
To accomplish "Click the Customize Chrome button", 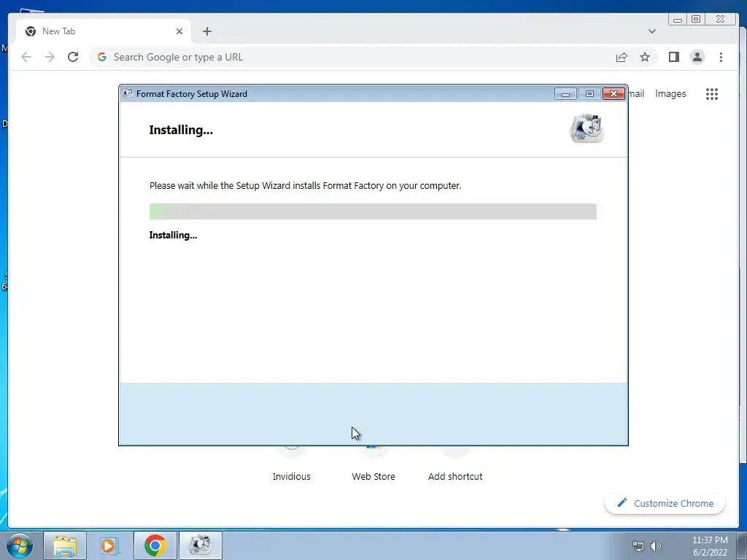I will coord(665,503).
